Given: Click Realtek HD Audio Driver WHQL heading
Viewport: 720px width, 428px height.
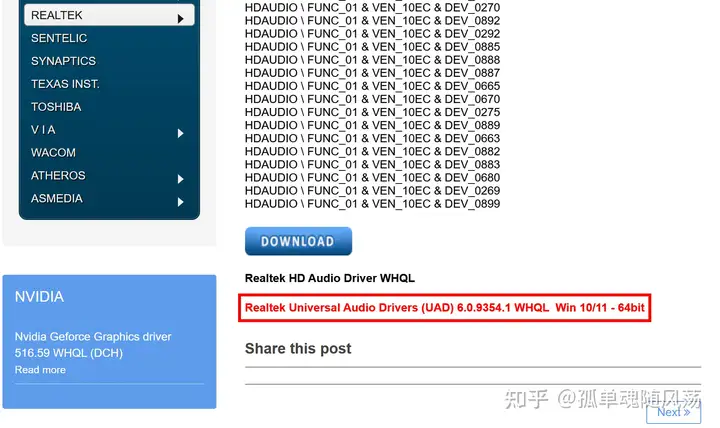Looking at the screenshot, I should 330,278.
